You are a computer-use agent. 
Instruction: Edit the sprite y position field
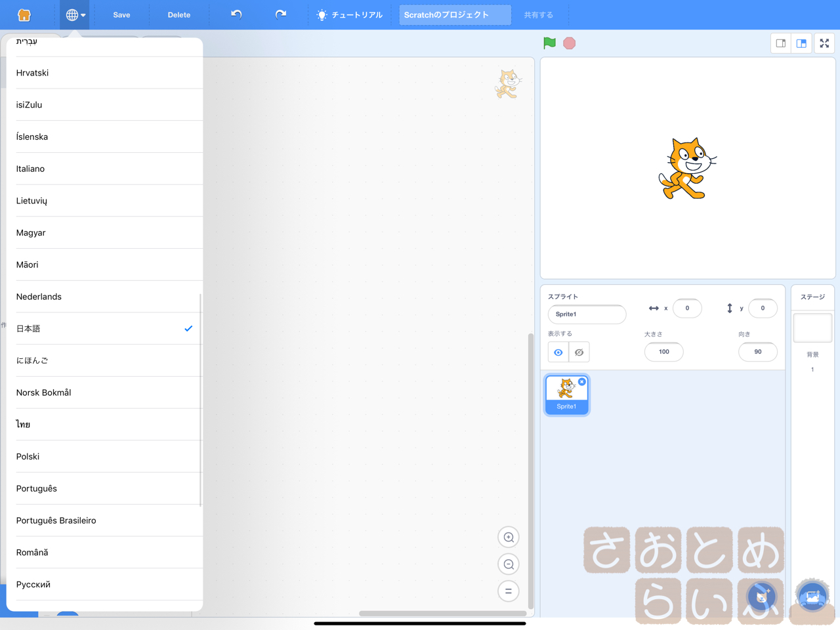763,308
